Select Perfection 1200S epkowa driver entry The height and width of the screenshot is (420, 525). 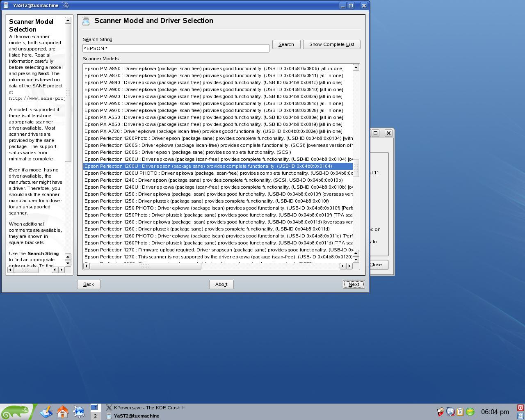(x=218, y=145)
